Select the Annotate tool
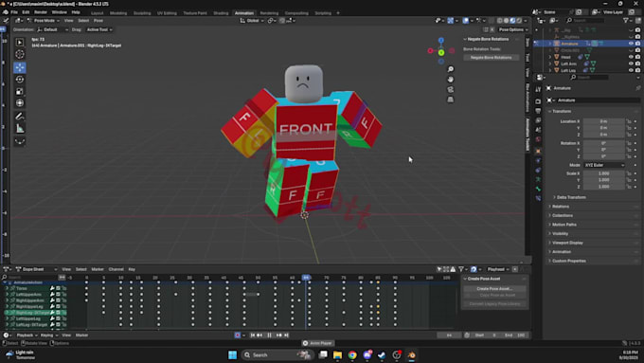644x363 pixels. coord(20,117)
